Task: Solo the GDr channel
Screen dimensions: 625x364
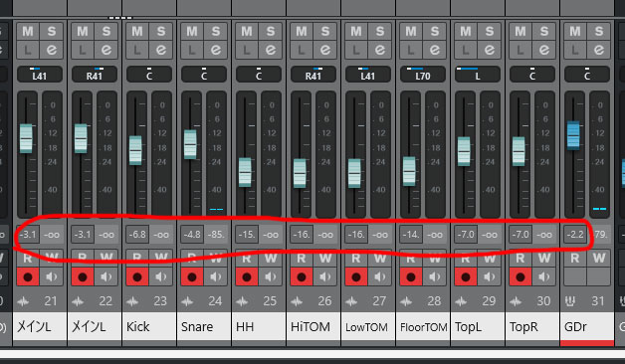Action: point(599,32)
